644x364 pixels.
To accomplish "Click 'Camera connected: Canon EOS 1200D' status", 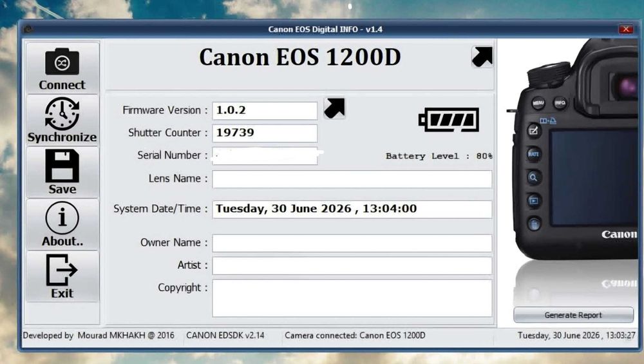I will coord(355,335).
